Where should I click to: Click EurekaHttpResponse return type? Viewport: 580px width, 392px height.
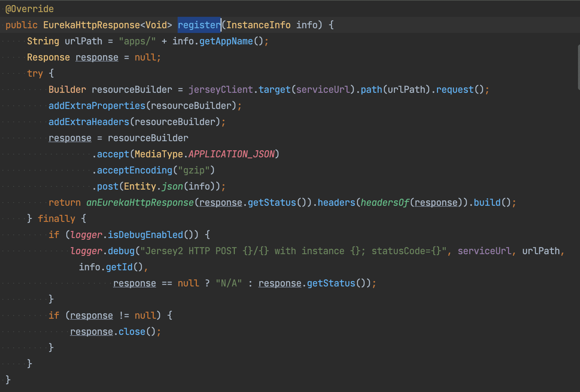(x=92, y=25)
